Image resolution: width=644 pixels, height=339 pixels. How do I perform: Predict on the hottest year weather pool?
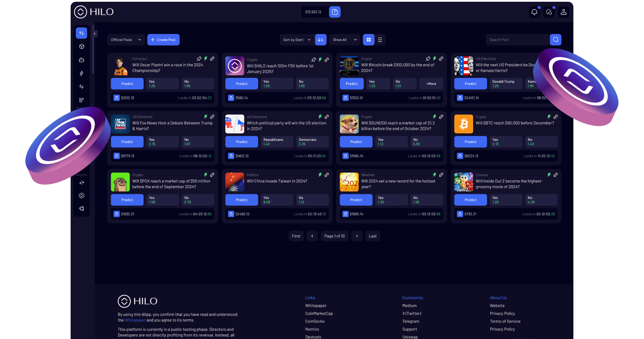356,200
